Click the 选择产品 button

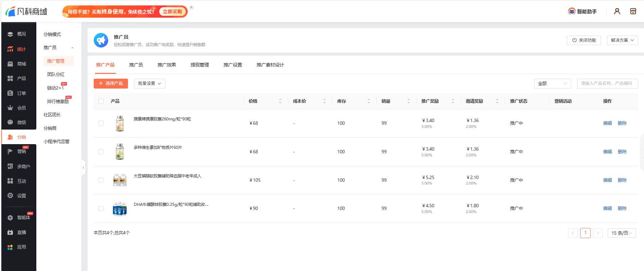pyautogui.click(x=111, y=83)
